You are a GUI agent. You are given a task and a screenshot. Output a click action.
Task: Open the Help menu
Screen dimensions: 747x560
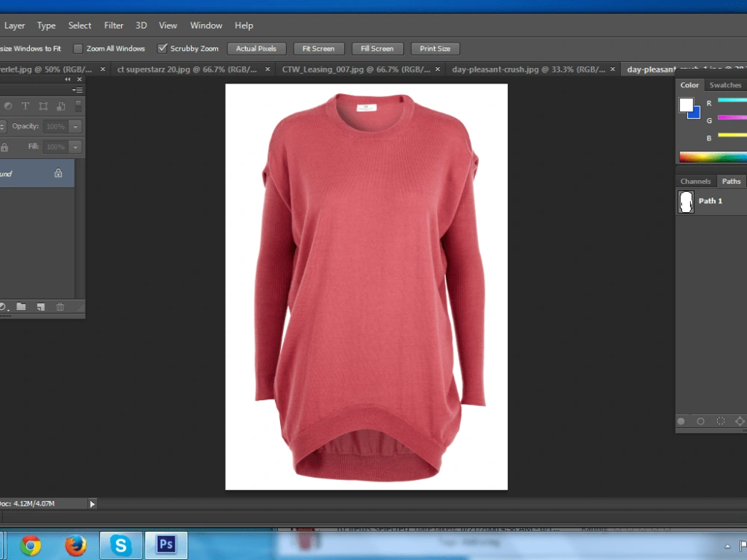tap(244, 25)
